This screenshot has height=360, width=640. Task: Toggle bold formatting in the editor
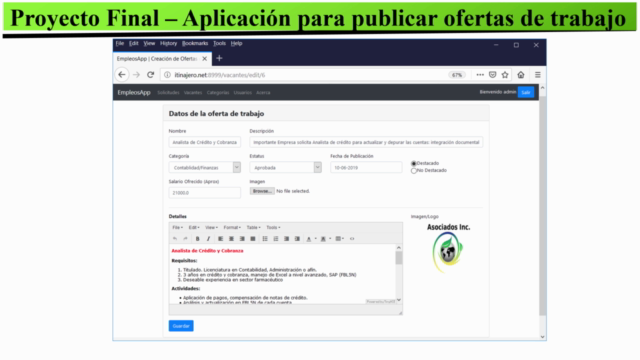point(198,239)
